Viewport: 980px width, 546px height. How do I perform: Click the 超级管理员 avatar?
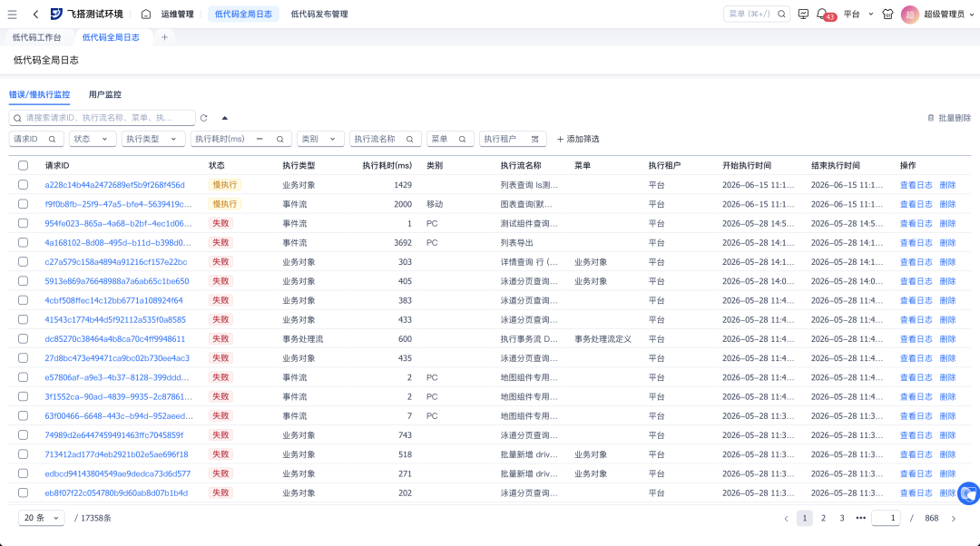pyautogui.click(x=909, y=14)
